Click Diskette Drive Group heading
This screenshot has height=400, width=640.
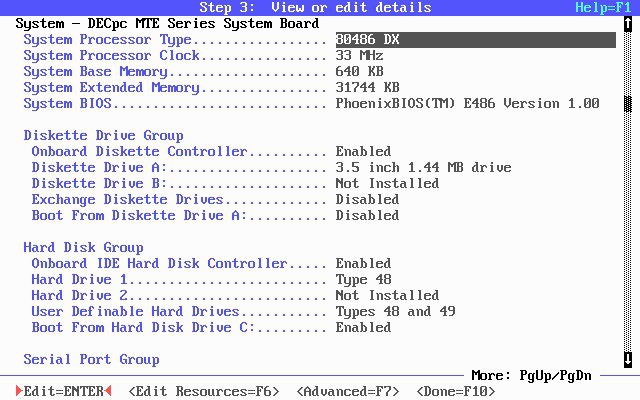[103, 136]
